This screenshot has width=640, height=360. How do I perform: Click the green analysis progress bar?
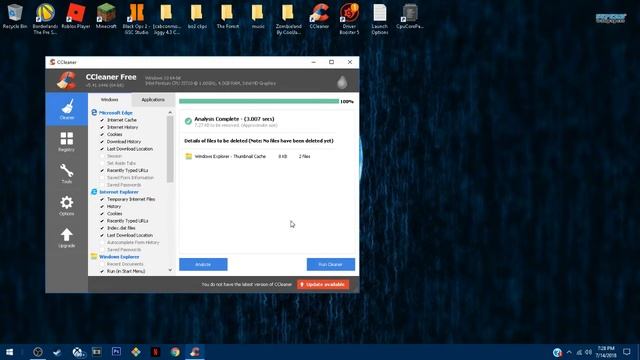259,101
